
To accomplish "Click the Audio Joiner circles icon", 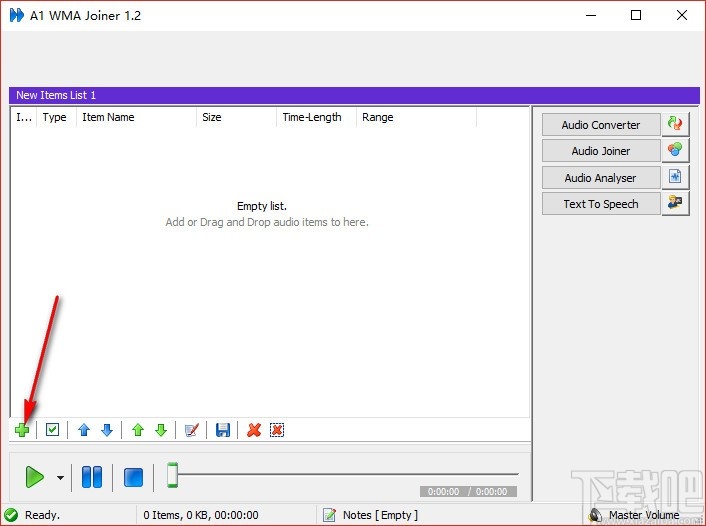I will pos(675,150).
